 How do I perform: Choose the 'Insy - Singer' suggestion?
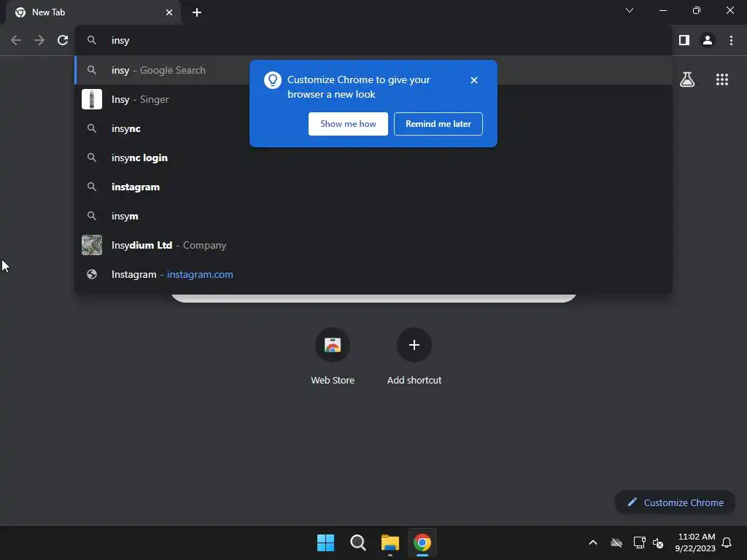coord(373,99)
